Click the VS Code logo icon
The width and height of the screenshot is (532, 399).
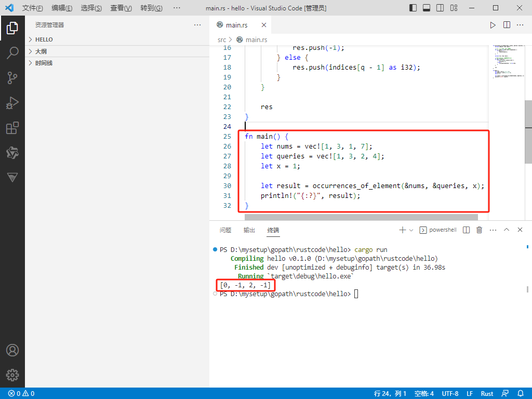pyautogui.click(x=9, y=8)
